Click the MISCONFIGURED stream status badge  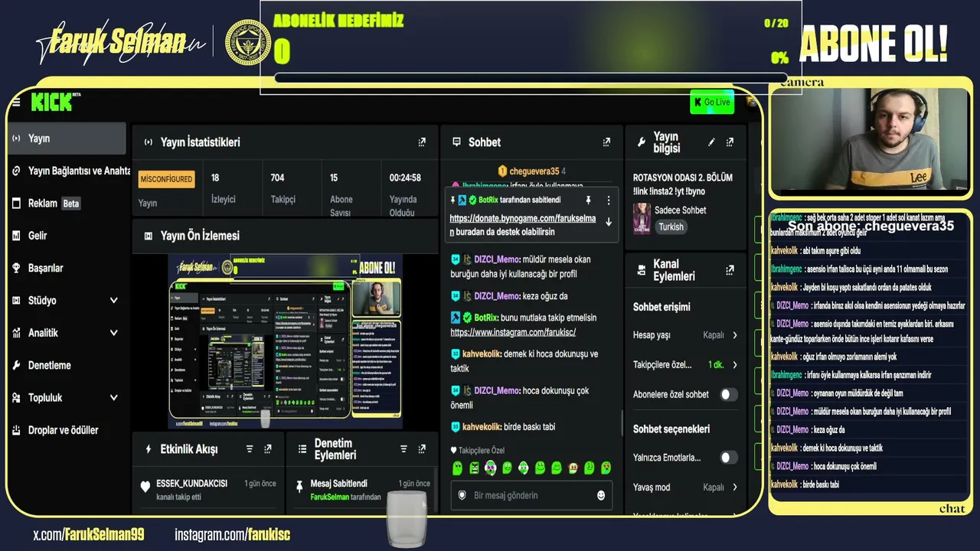tap(166, 179)
